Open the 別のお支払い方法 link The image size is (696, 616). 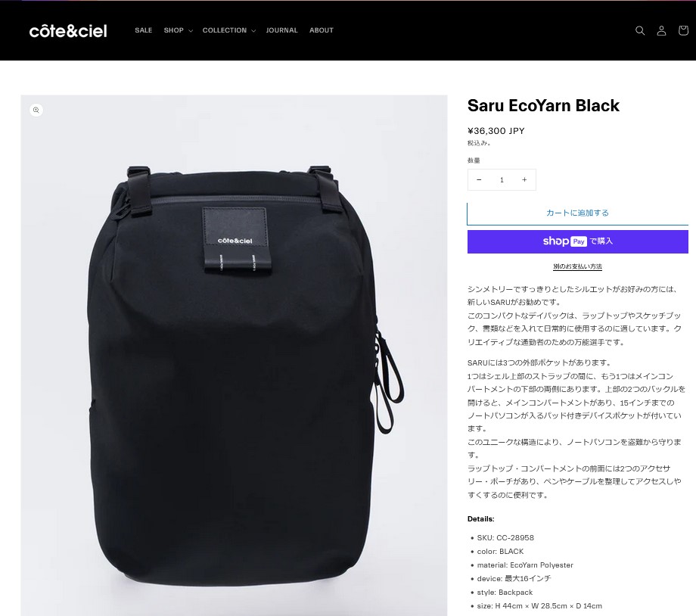click(x=577, y=266)
